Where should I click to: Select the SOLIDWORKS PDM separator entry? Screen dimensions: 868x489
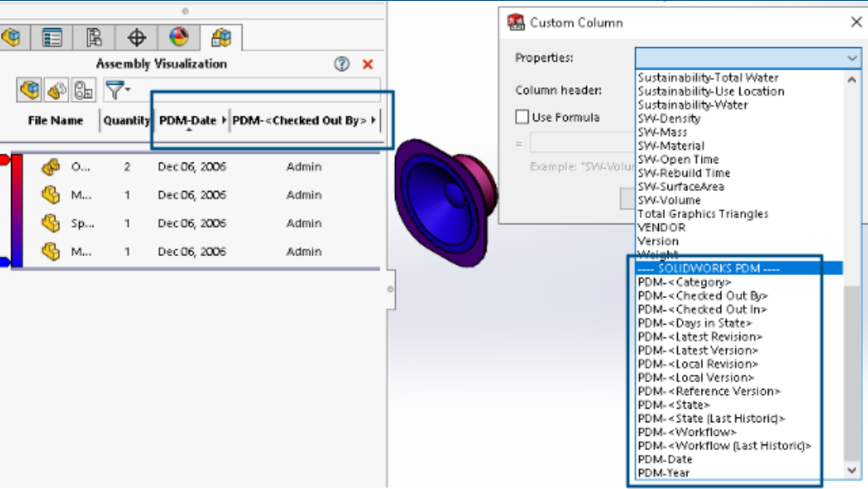coord(739,268)
